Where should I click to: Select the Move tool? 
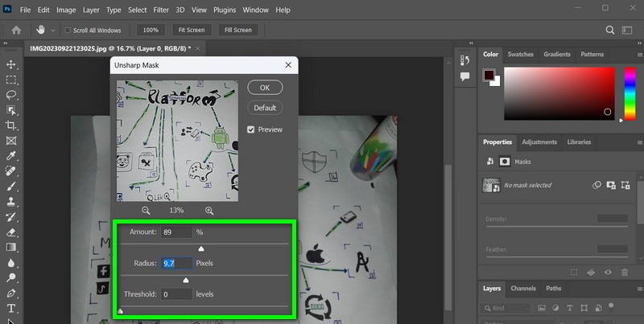[11, 64]
